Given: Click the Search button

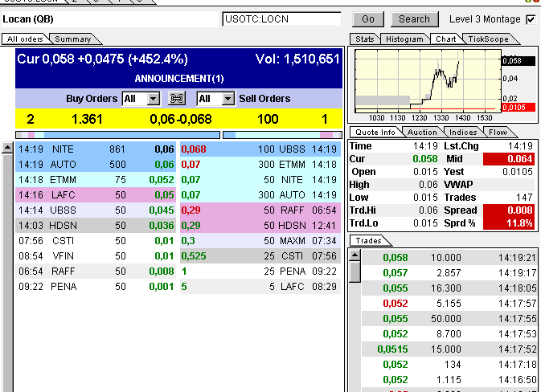Looking at the screenshot, I should tap(414, 19).
